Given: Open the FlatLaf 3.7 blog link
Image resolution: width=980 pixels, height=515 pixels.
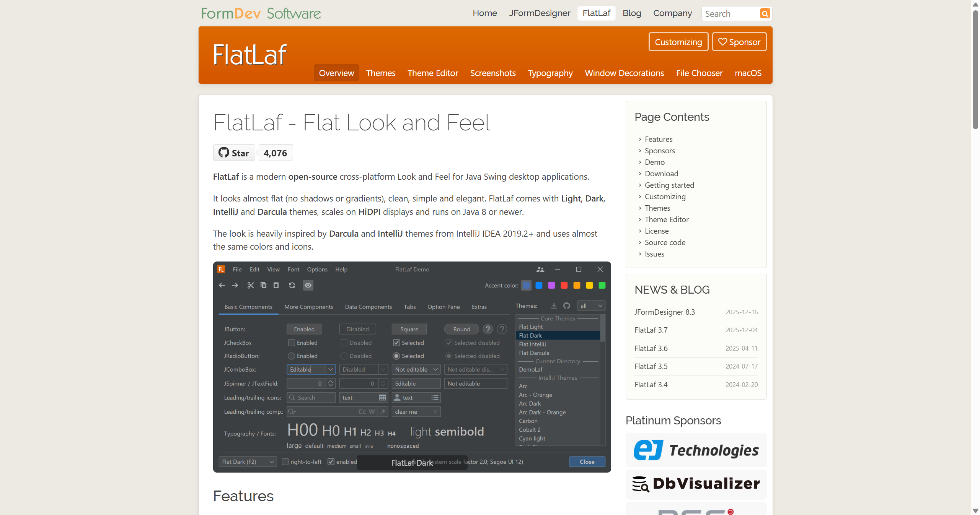Looking at the screenshot, I should tap(651, 330).
